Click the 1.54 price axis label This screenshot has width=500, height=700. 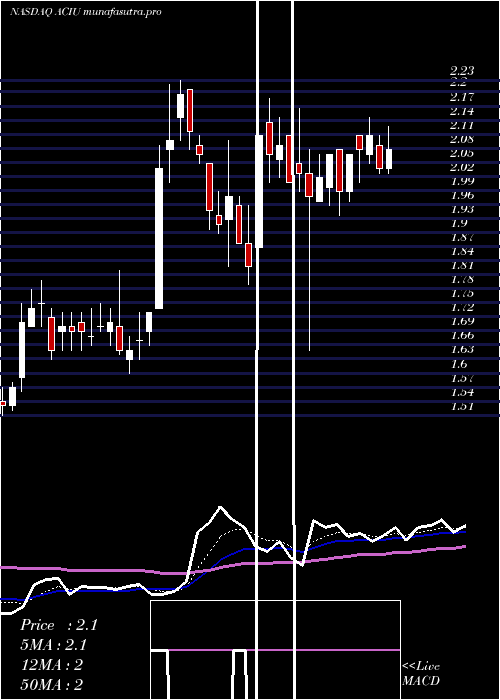click(x=462, y=392)
